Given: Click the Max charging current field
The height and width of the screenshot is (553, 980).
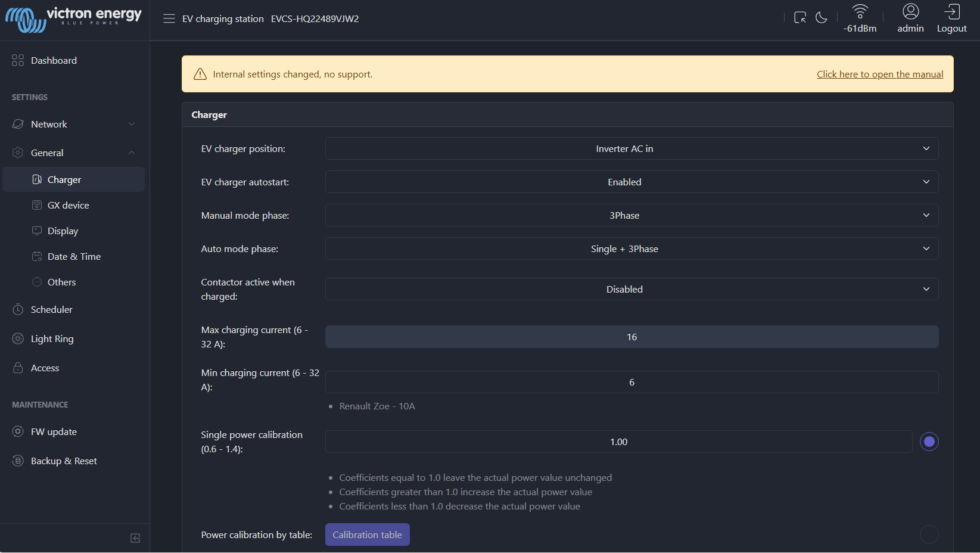Looking at the screenshot, I should (x=631, y=337).
